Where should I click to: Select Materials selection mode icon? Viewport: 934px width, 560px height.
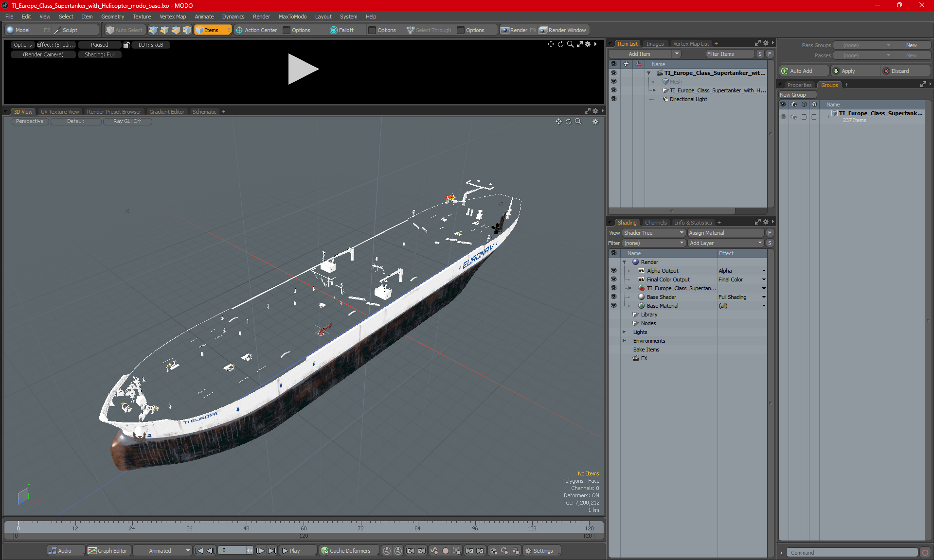(x=187, y=30)
